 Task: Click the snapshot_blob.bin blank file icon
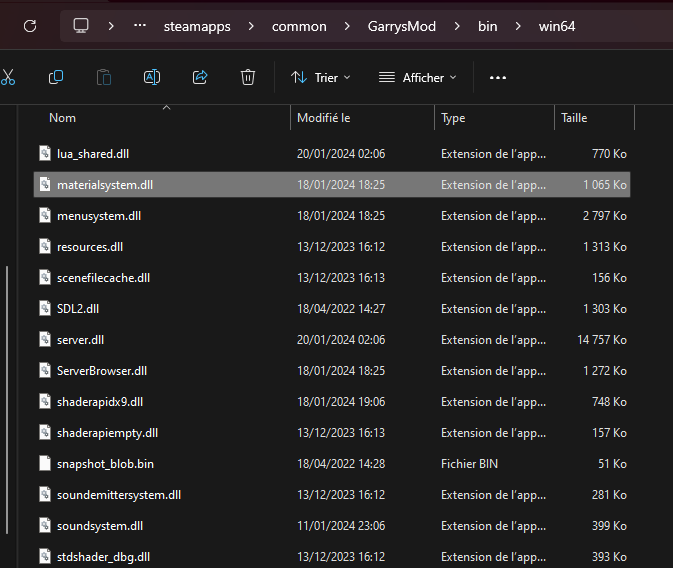click(45, 463)
